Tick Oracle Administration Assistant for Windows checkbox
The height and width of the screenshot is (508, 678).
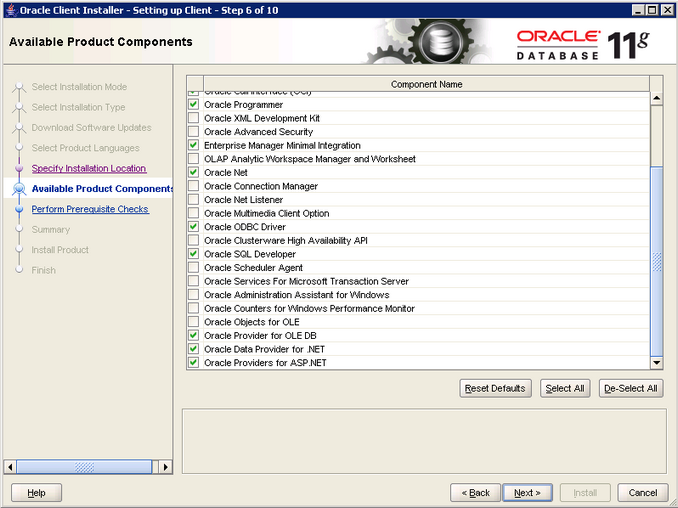[x=193, y=294]
